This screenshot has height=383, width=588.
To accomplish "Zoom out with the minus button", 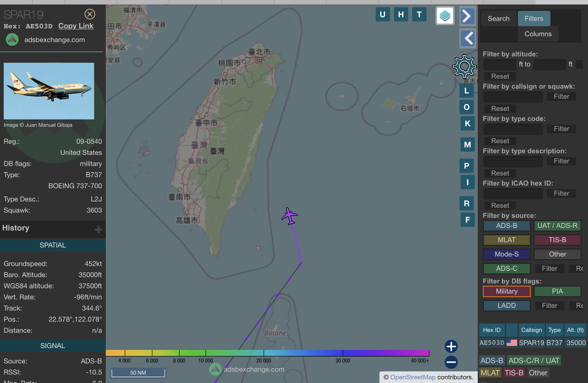I will click(x=451, y=362).
